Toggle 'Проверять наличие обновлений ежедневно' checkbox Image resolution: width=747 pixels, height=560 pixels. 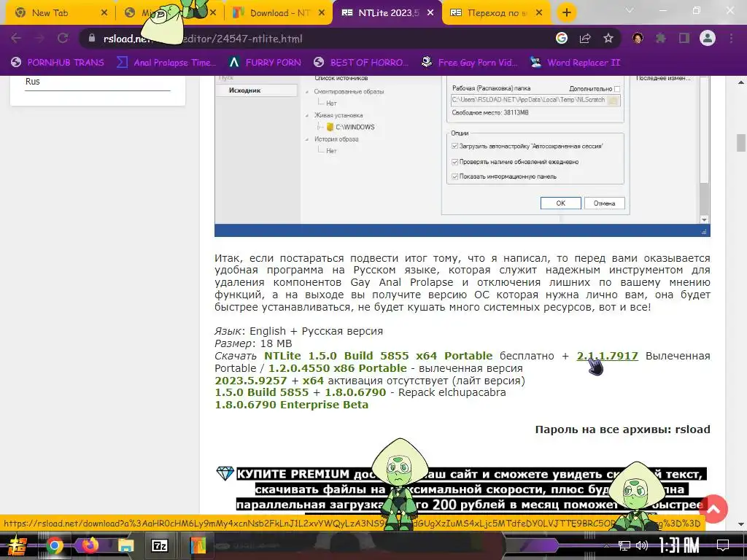(x=454, y=162)
